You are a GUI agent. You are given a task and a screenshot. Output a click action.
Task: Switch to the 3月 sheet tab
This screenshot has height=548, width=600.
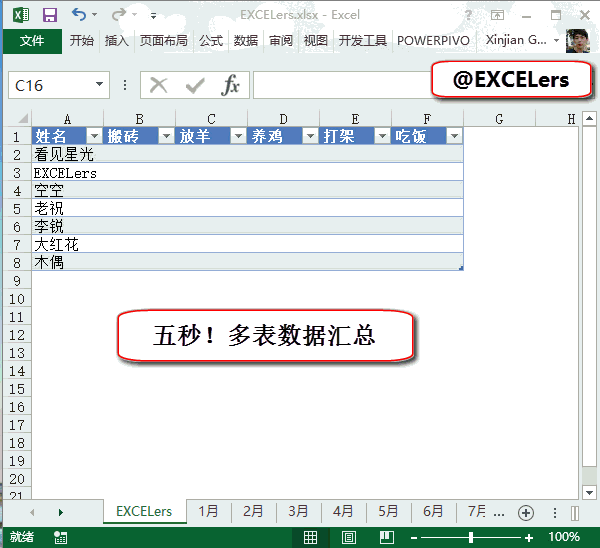coord(298,511)
